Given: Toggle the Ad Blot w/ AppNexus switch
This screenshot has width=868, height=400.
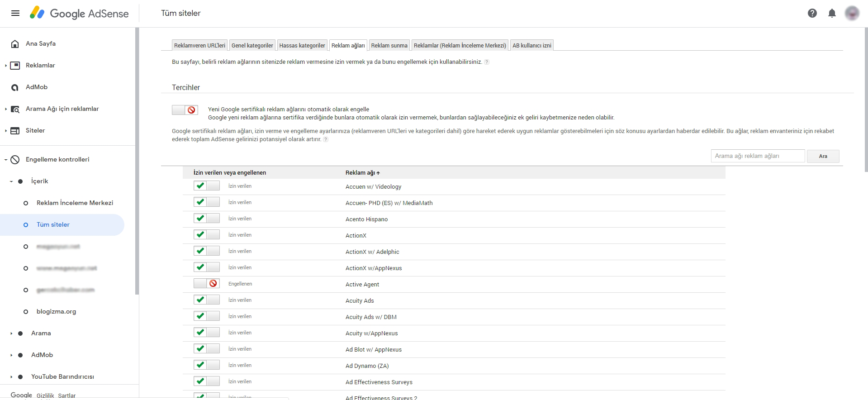Looking at the screenshot, I should [207, 349].
